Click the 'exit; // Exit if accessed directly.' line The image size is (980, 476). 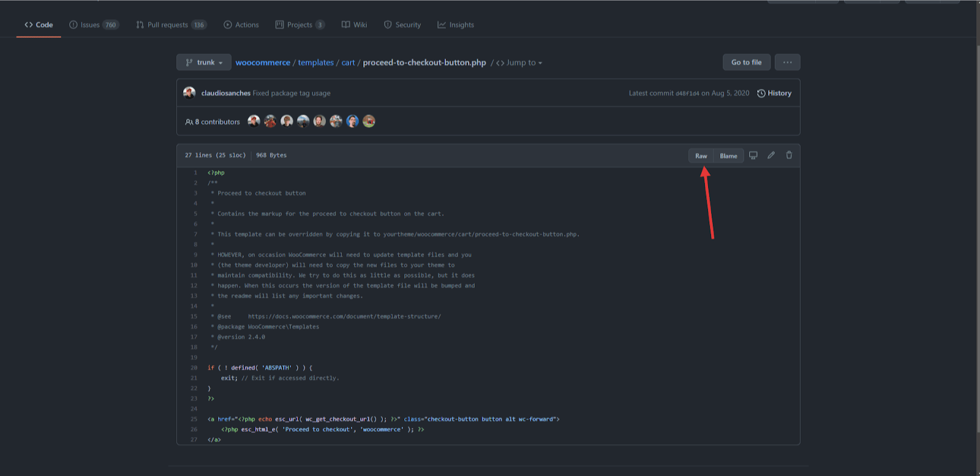[280, 378]
